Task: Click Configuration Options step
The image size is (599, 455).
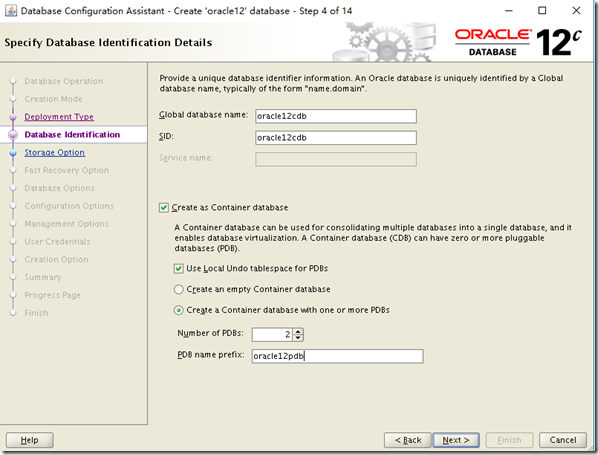Action: (x=69, y=206)
